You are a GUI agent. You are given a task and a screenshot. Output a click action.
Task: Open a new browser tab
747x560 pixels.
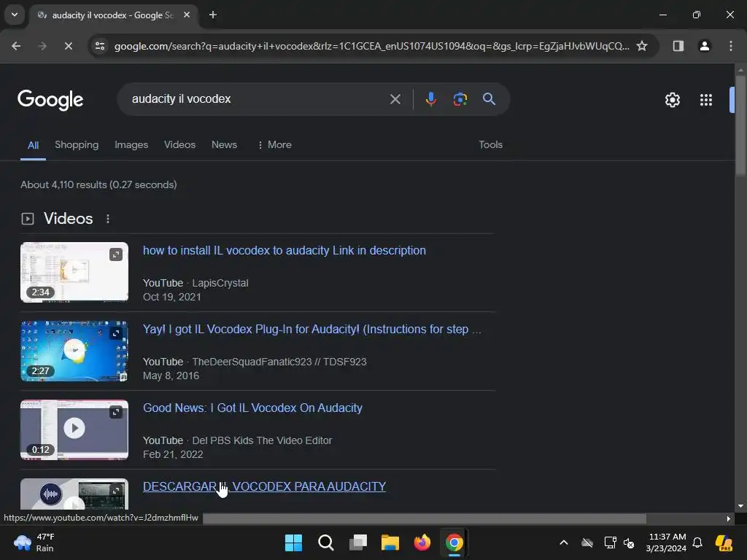213,15
